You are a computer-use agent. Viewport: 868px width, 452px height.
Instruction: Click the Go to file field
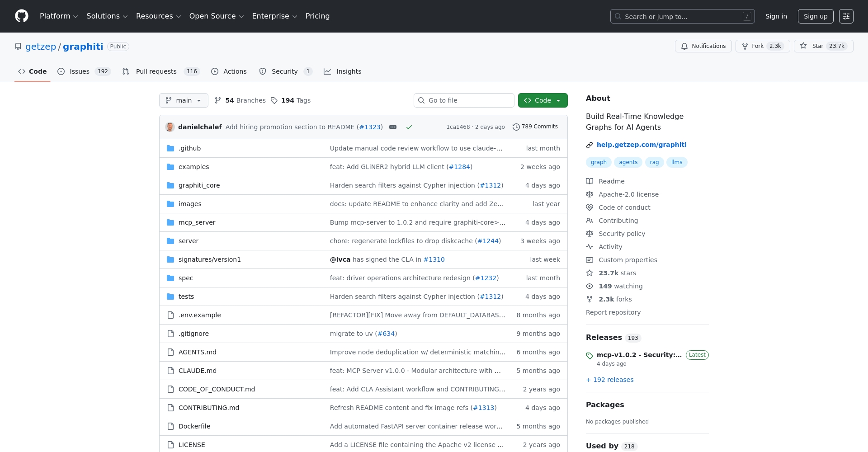click(x=464, y=100)
